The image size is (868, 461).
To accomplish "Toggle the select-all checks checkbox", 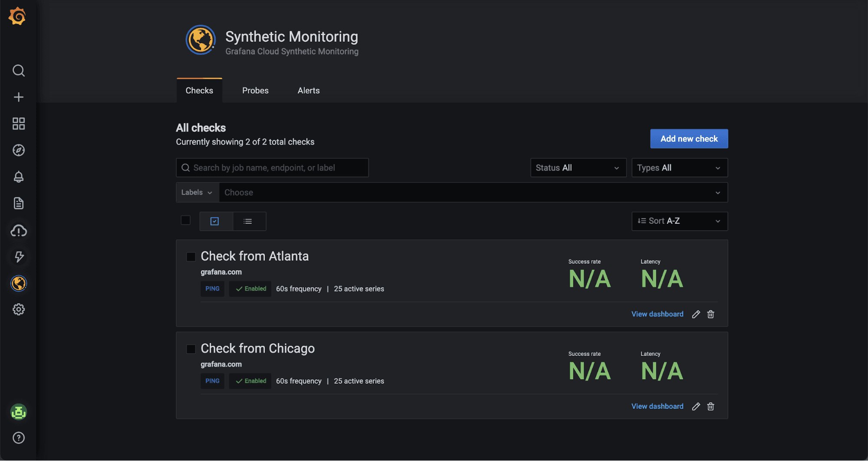I will tap(185, 220).
